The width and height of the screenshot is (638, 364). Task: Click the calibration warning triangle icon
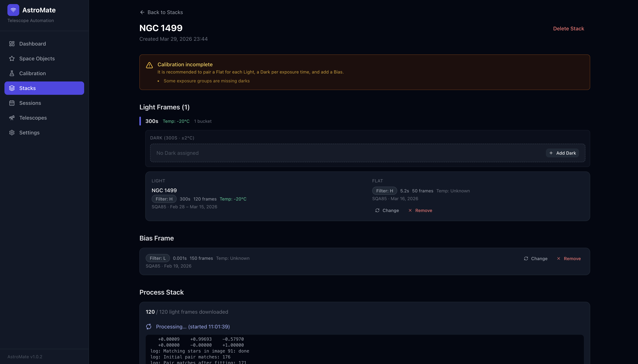149,65
